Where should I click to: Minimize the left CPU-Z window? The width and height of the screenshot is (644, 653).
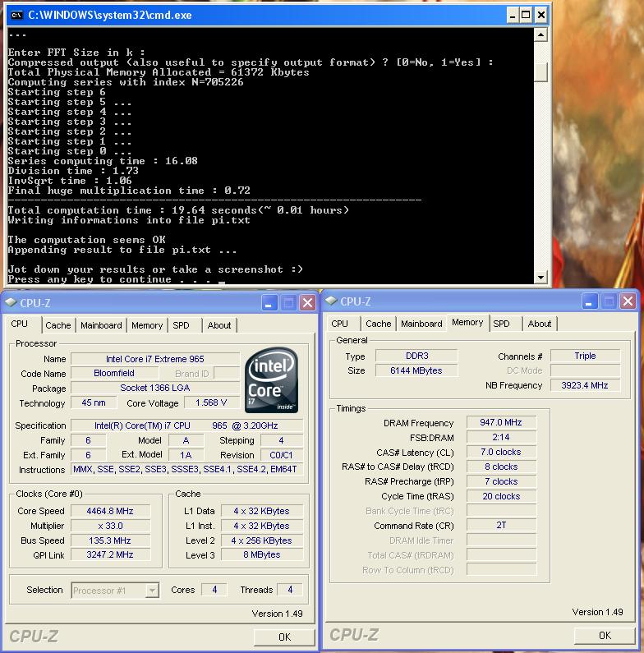pos(269,303)
